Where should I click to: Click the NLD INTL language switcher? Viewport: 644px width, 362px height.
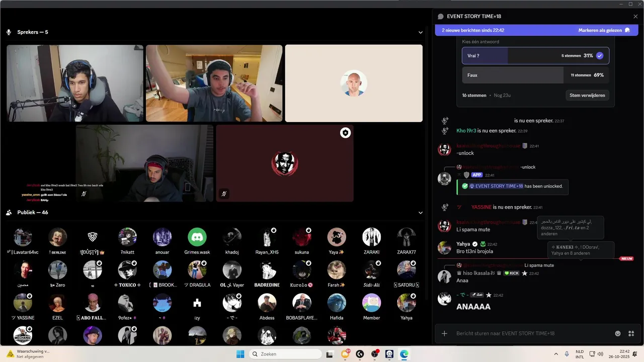click(580, 354)
